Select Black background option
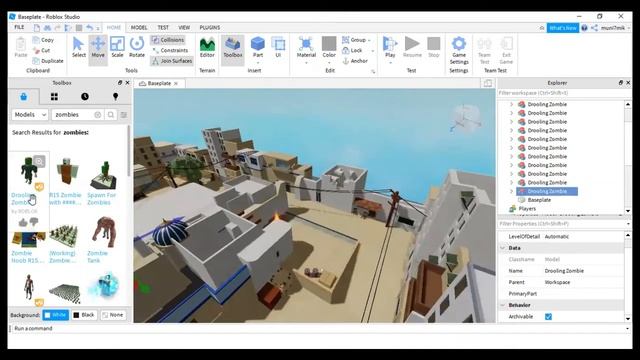This screenshot has width=640, height=360. tap(84, 315)
